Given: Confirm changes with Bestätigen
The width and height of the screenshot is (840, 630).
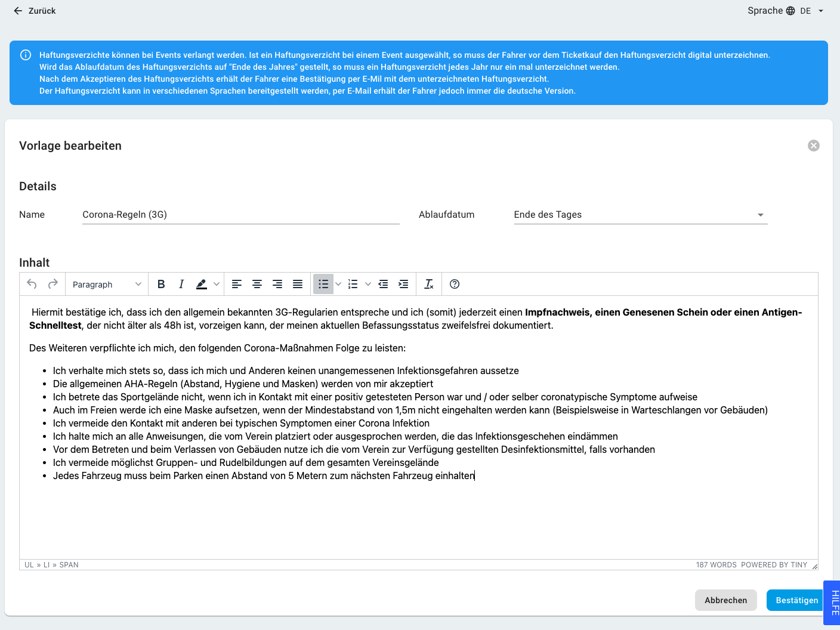Looking at the screenshot, I should 795,600.
